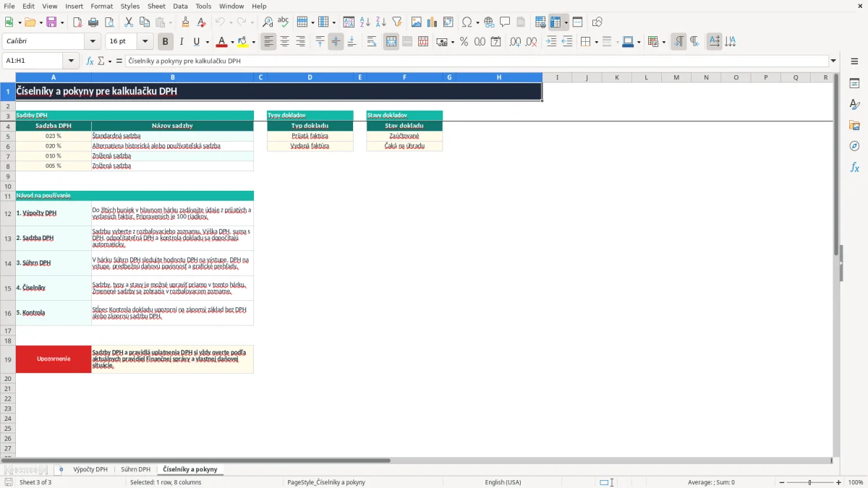The width and height of the screenshot is (868, 488).
Task: Open the sidebar Properties panel icon
Action: pos(854,84)
